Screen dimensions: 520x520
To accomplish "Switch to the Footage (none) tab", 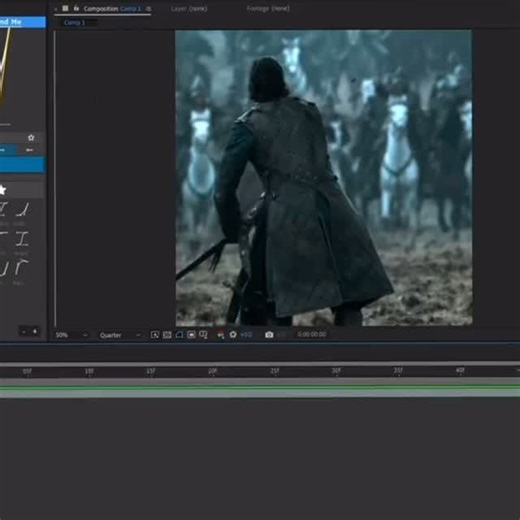I will [x=268, y=8].
